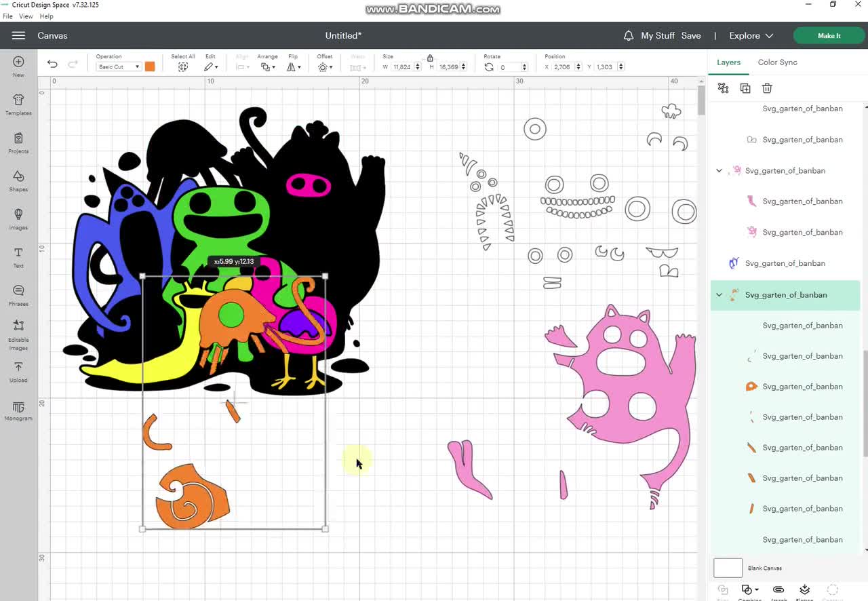Open the hamburger main menu
The width and height of the screenshot is (868, 601).
pos(18,35)
